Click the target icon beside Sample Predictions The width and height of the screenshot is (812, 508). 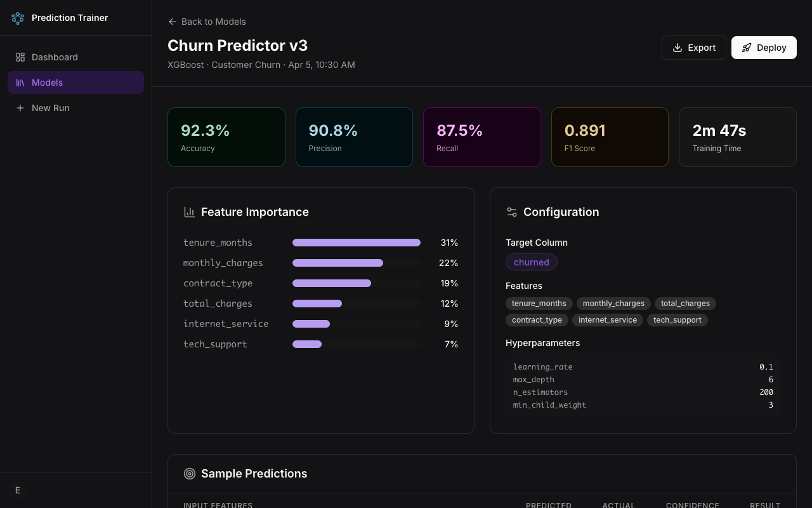190,474
